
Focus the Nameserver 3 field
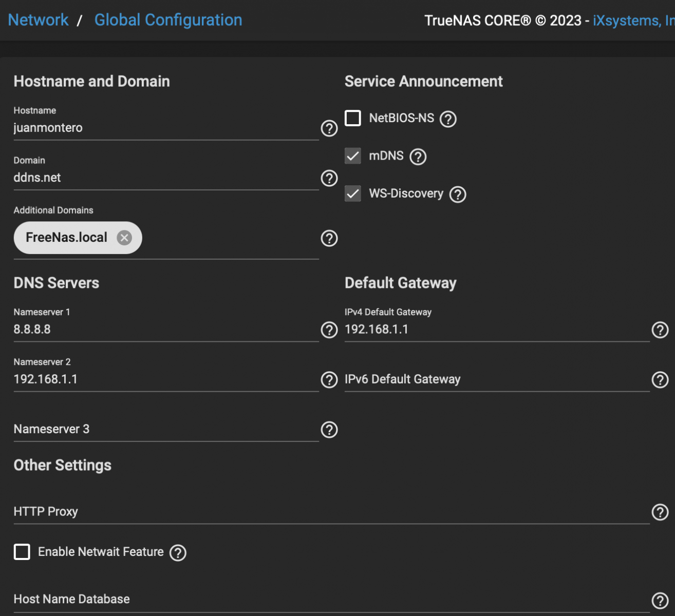point(166,429)
